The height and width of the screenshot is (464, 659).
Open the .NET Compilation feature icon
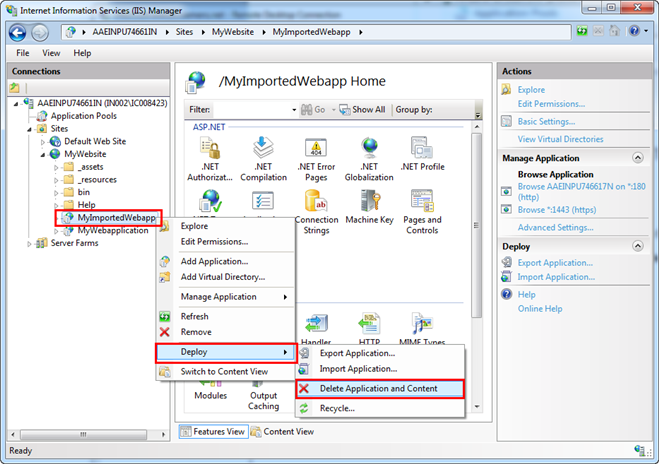coord(263,155)
